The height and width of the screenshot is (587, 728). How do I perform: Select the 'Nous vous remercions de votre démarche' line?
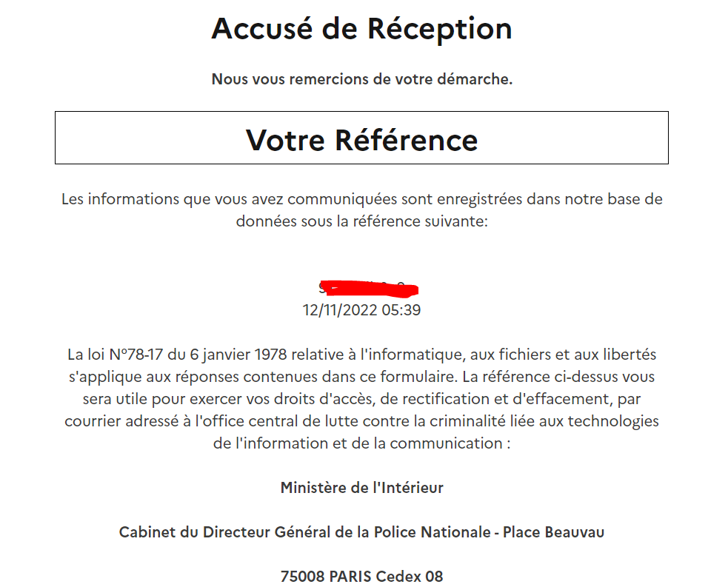361,79
